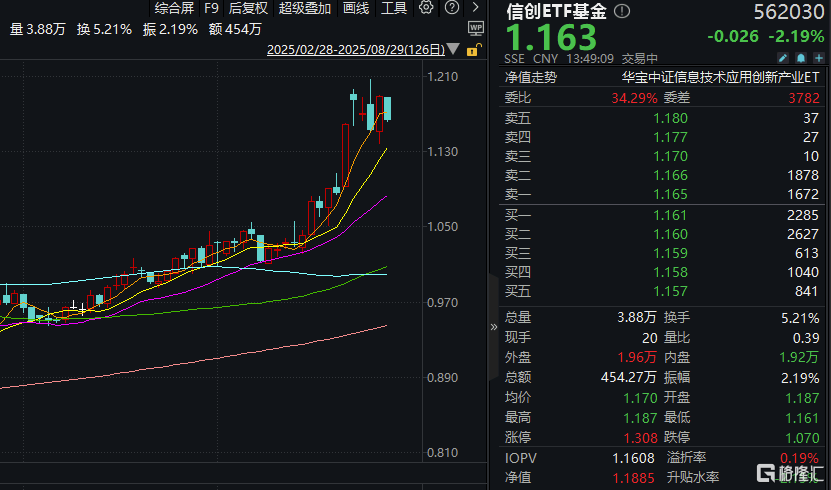
Task: Select the 买四 price 1.158
Action: [670, 272]
